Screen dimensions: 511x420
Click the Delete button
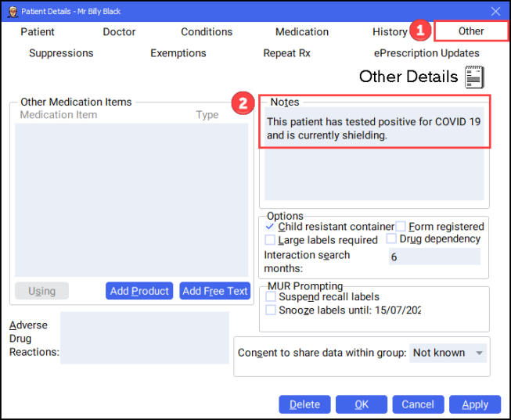click(304, 404)
